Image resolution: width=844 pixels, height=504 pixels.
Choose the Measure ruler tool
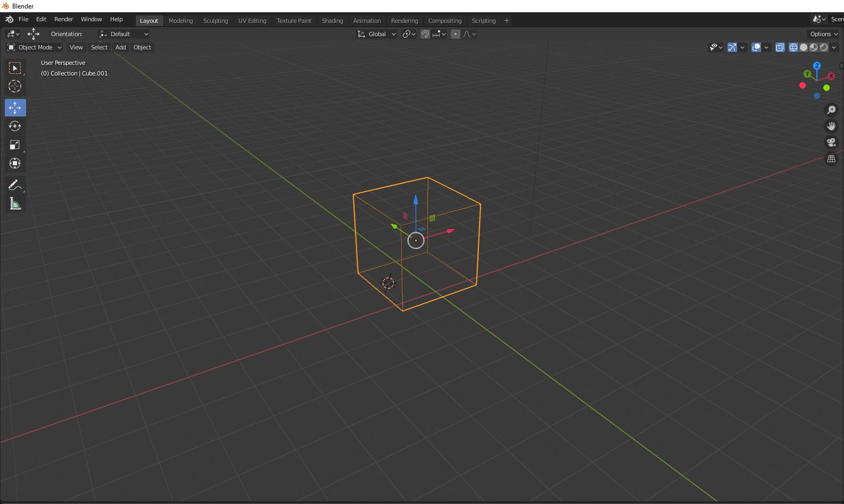[15, 204]
